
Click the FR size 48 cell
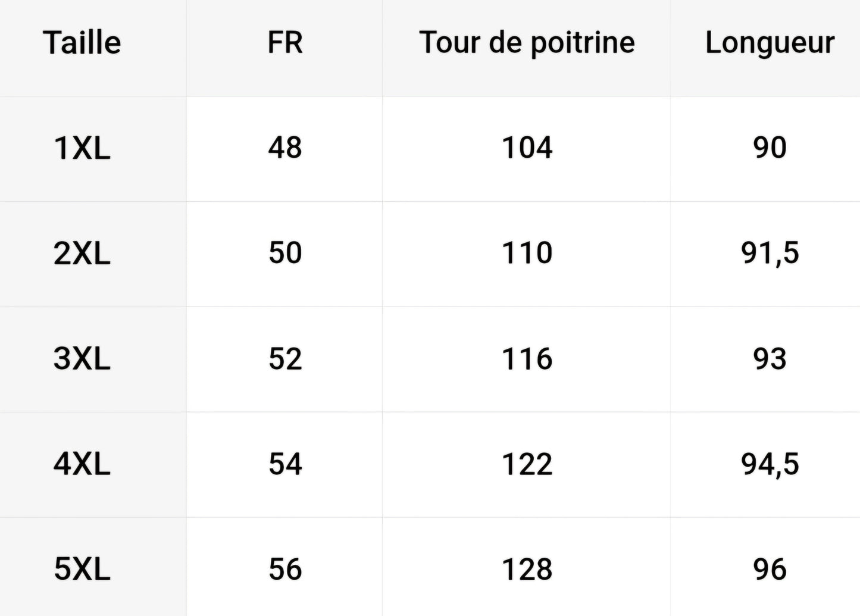click(x=285, y=148)
